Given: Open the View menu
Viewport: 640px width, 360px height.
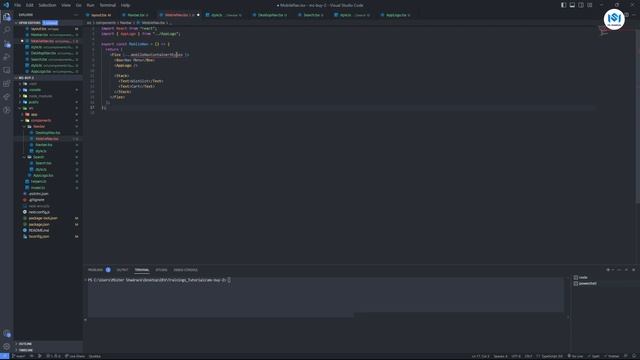Looking at the screenshot, I should [x=66, y=5].
